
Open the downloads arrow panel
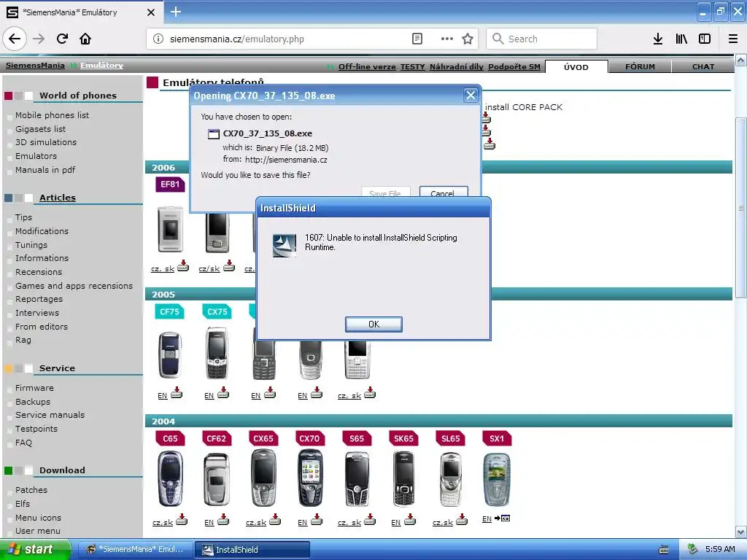(x=658, y=39)
